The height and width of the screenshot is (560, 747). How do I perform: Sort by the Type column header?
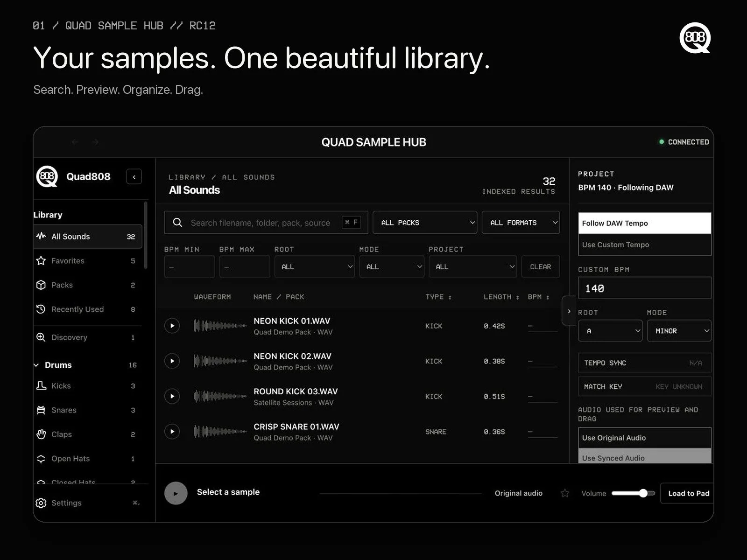pyautogui.click(x=438, y=297)
